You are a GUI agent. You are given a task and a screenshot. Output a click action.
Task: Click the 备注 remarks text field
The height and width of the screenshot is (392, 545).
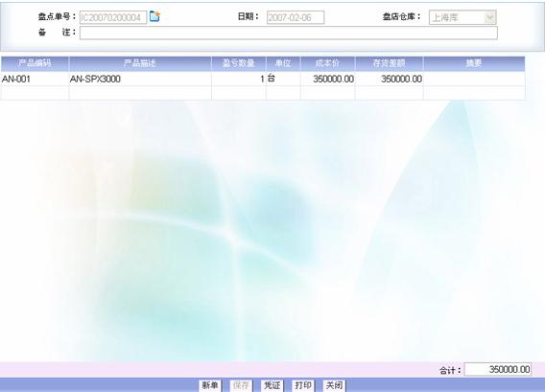(x=289, y=33)
